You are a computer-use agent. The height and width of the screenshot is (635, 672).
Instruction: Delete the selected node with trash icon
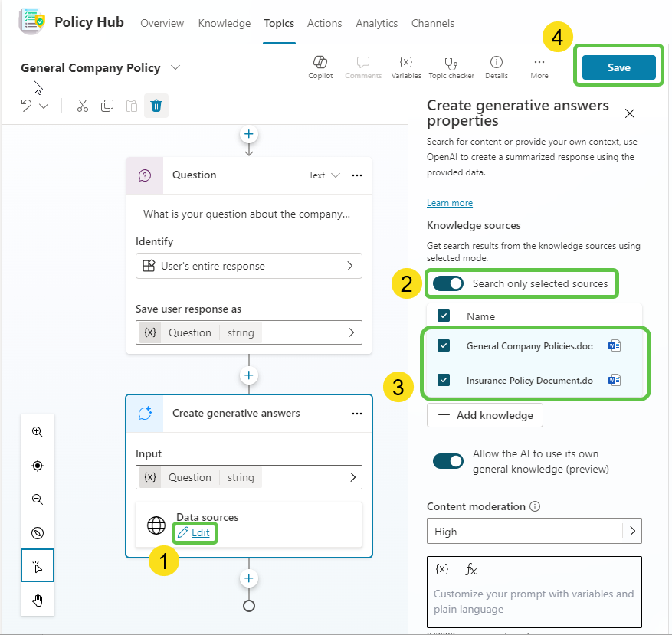click(156, 106)
